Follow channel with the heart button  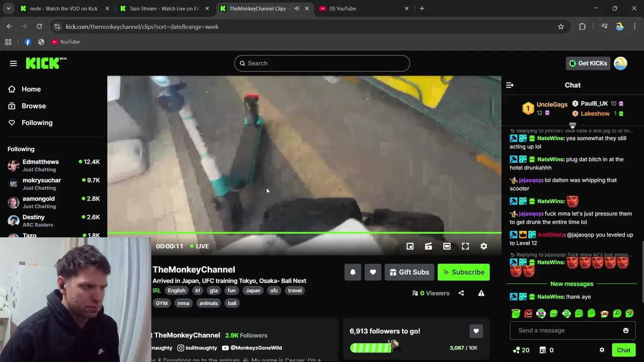[x=373, y=272]
